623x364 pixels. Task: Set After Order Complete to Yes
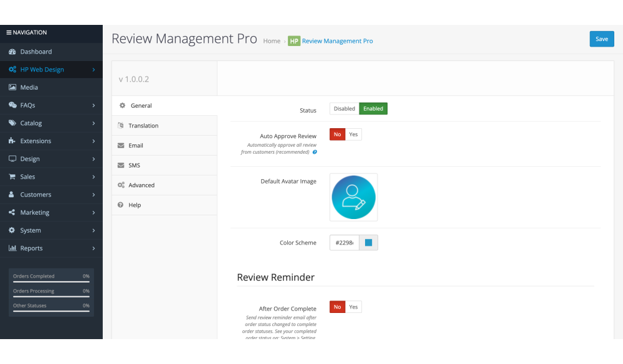click(x=353, y=307)
